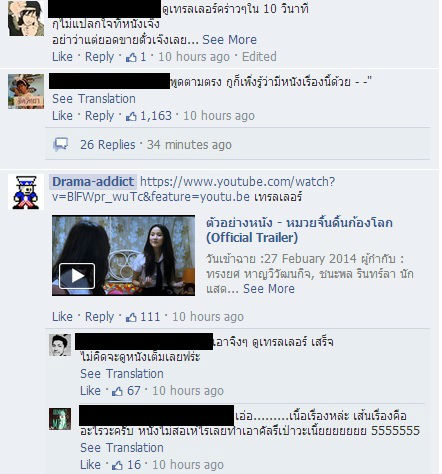This screenshot has height=474, width=442.
Task: Like the last reply with 16 likes
Action: (x=90, y=465)
